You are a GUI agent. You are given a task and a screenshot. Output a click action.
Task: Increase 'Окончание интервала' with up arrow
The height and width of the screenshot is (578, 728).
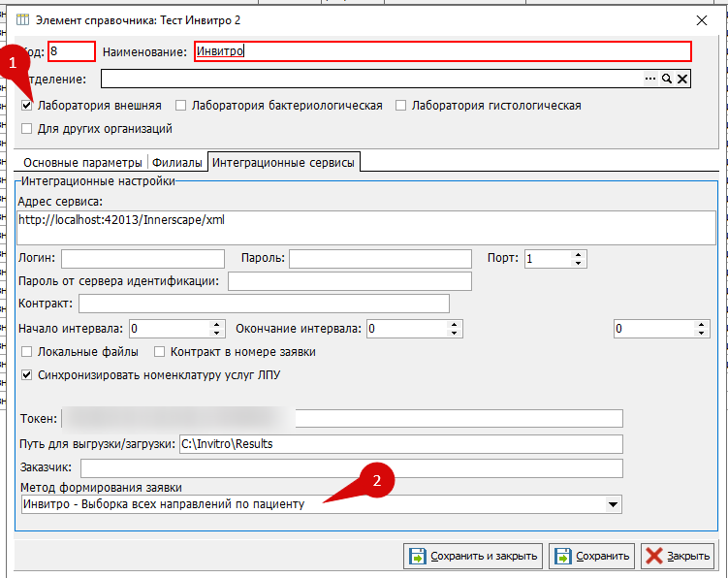point(455,325)
